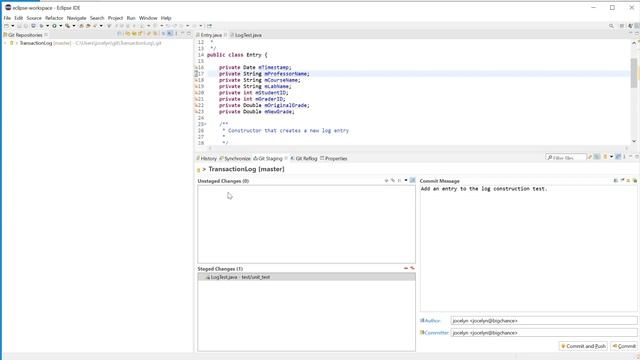
Task: Switch to the History tab
Action: coord(206,158)
